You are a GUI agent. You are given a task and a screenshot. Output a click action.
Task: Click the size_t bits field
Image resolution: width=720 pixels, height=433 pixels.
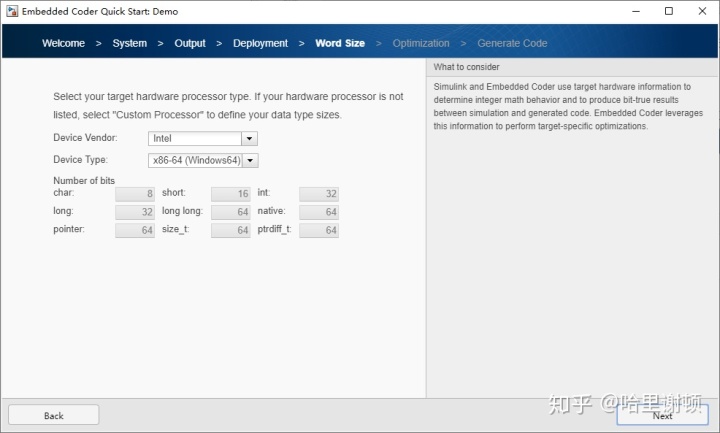pyautogui.click(x=231, y=230)
